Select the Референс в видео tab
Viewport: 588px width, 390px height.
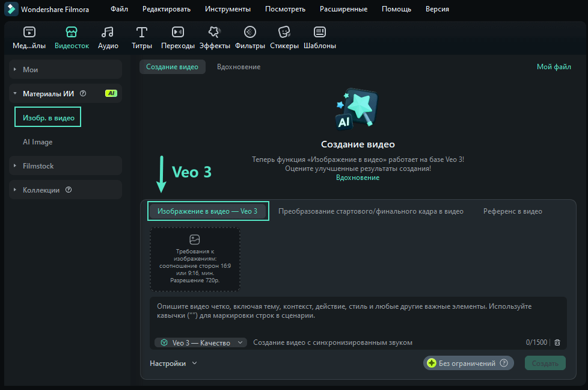(x=513, y=211)
